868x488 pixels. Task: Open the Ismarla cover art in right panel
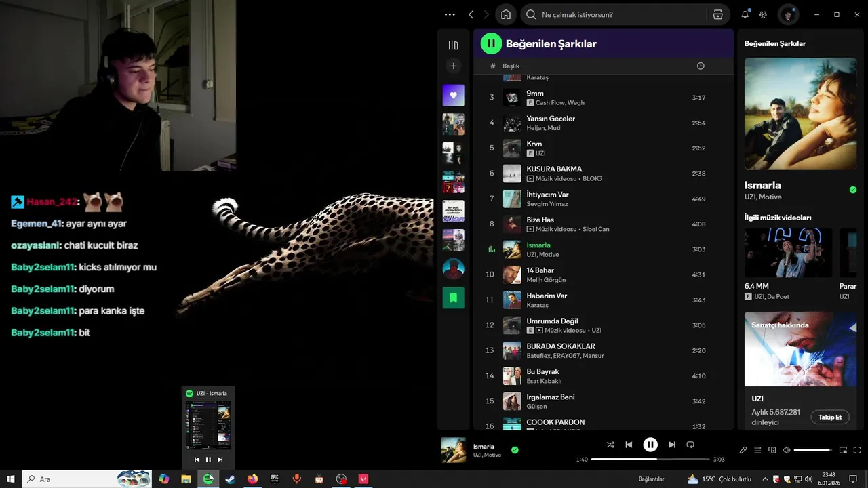click(x=800, y=114)
